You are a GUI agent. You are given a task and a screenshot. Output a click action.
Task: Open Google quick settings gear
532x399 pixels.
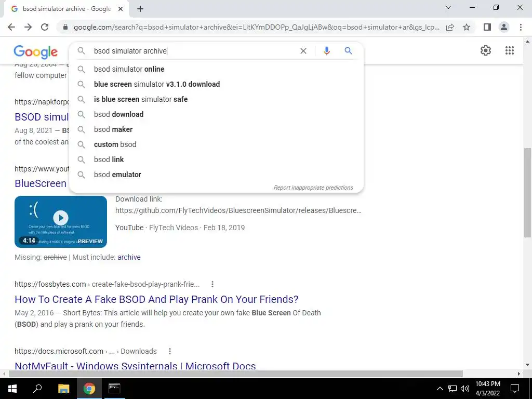point(486,50)
